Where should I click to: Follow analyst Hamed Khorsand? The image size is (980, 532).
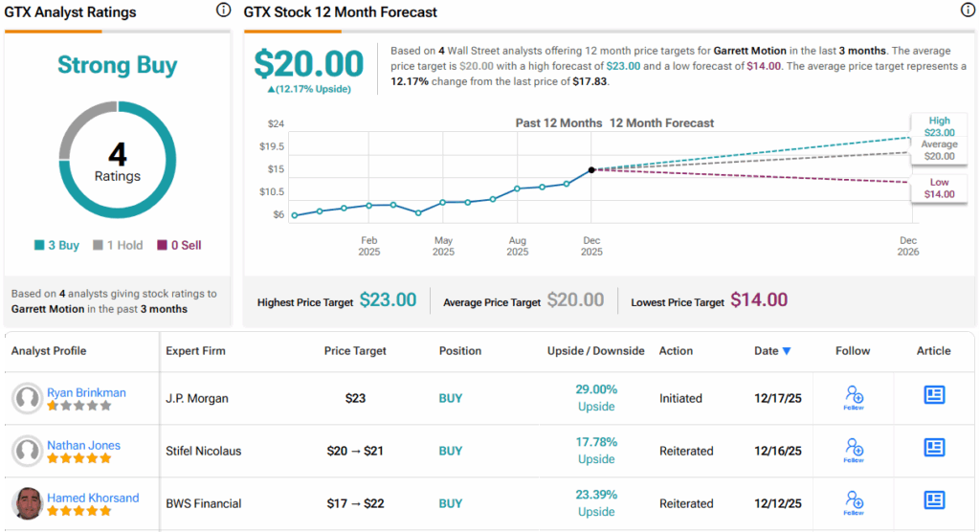[x=854, y=502]
